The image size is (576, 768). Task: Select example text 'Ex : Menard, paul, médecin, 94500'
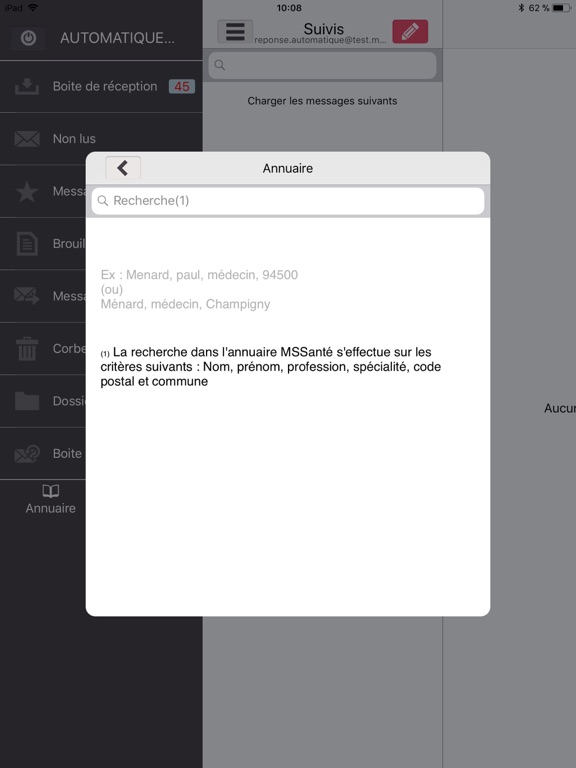[x=199, y=275]
